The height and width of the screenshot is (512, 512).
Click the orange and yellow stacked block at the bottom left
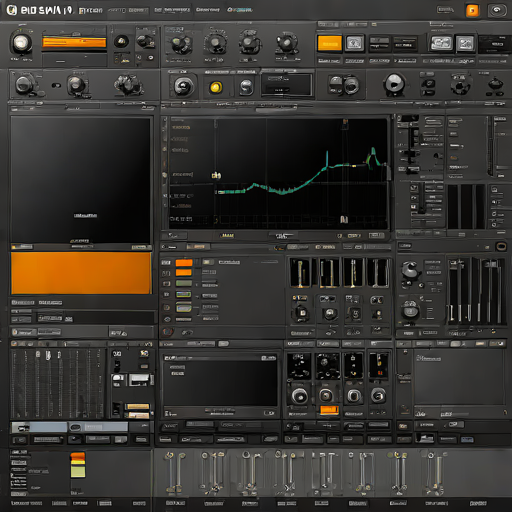pyautogui.click(x=78, y=465)
